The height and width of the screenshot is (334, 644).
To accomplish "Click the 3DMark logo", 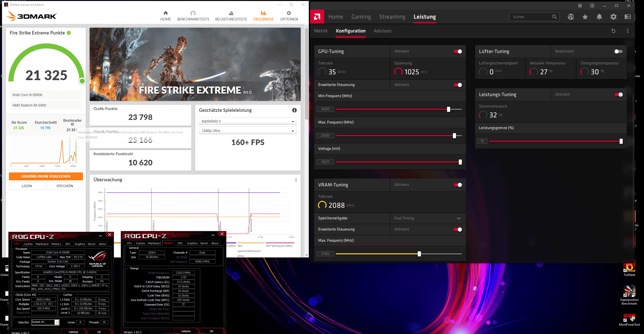I will coord(32,16).
